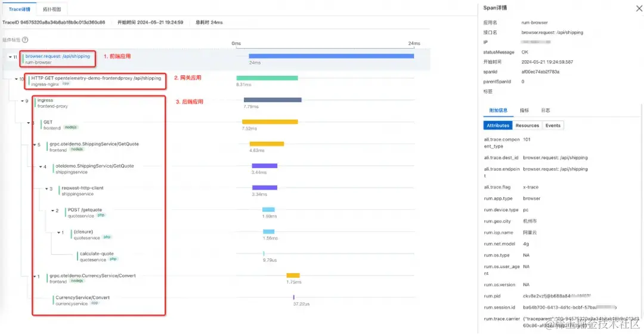Collapse the GET frontend span
644x334 pixels.
point(29,123)
